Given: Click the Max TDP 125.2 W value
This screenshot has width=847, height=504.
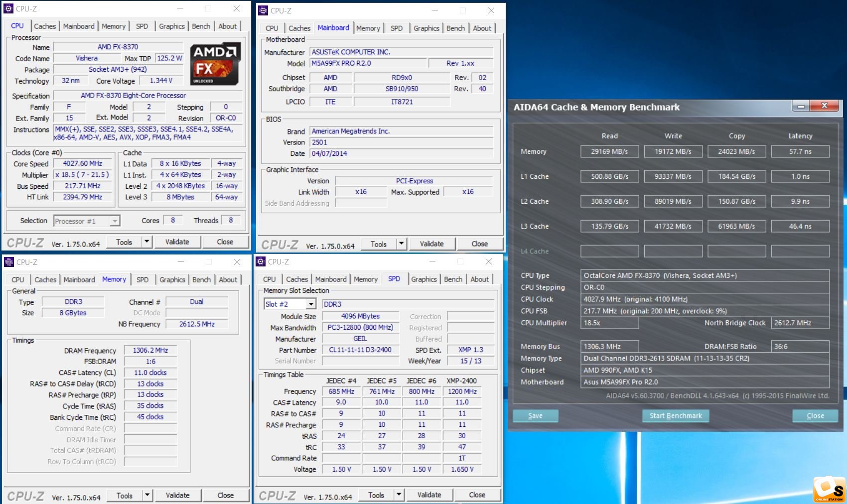Looking at the screenshot, I should click(x=169, y=58).
